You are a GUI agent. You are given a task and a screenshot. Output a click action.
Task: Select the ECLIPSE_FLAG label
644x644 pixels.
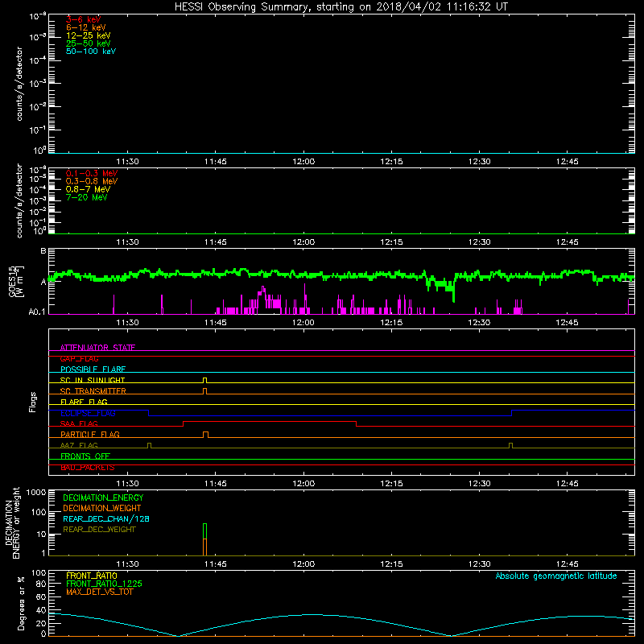pos(88,413)
